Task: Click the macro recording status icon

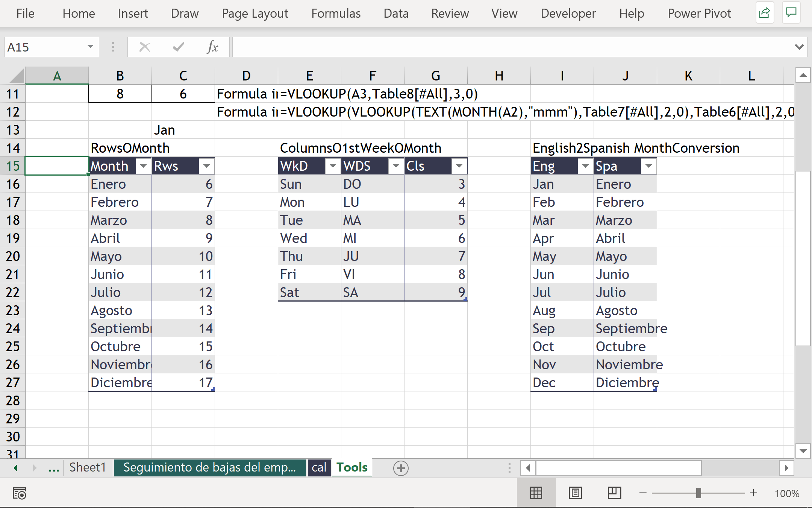Action: pos(19,493)
